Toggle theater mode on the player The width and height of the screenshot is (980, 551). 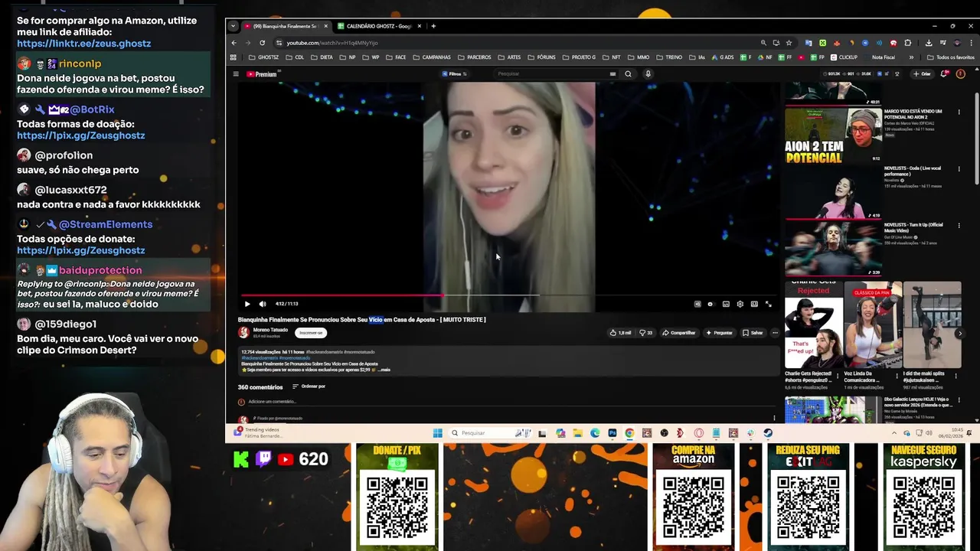click(x=754, y=304)
